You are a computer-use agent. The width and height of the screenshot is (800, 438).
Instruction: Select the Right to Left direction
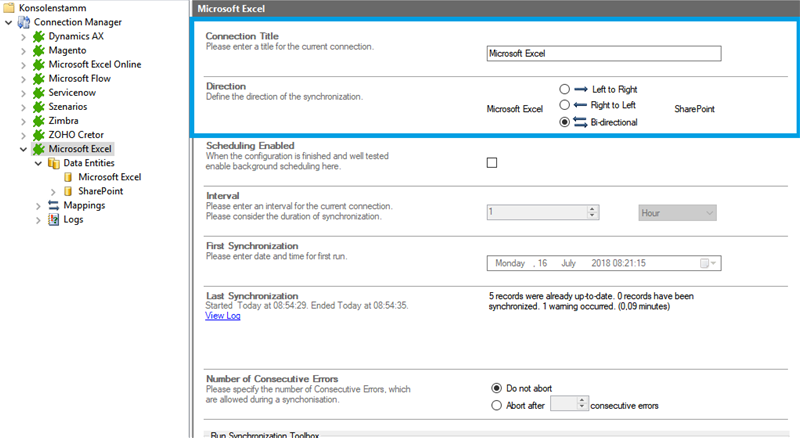click(x=565, y=104)
